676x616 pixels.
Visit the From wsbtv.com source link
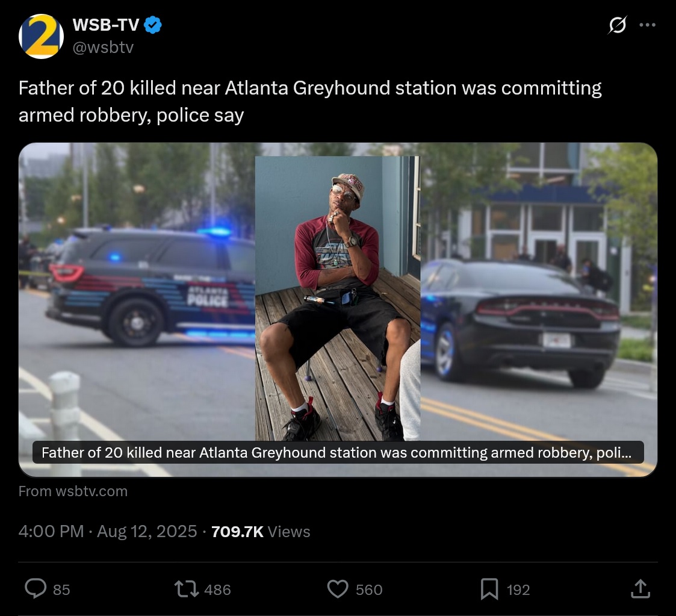coord(73,491)
